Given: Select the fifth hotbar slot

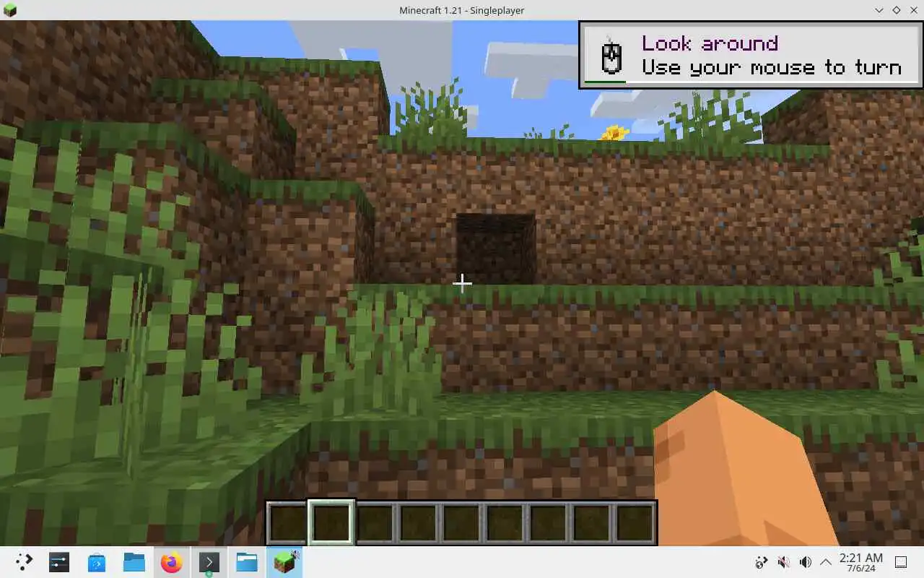Looking at the screenshot, I should pyautogui.click(x=461, y=522).
